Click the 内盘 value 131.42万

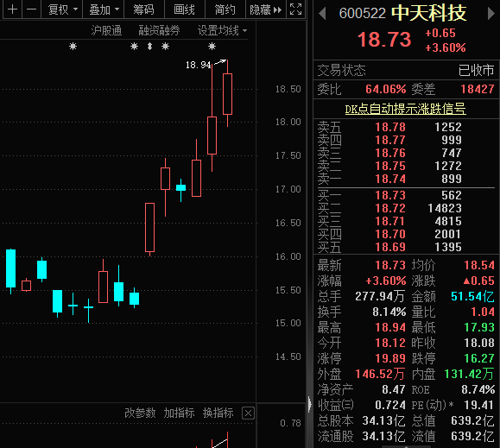click(x=469, y=374)
